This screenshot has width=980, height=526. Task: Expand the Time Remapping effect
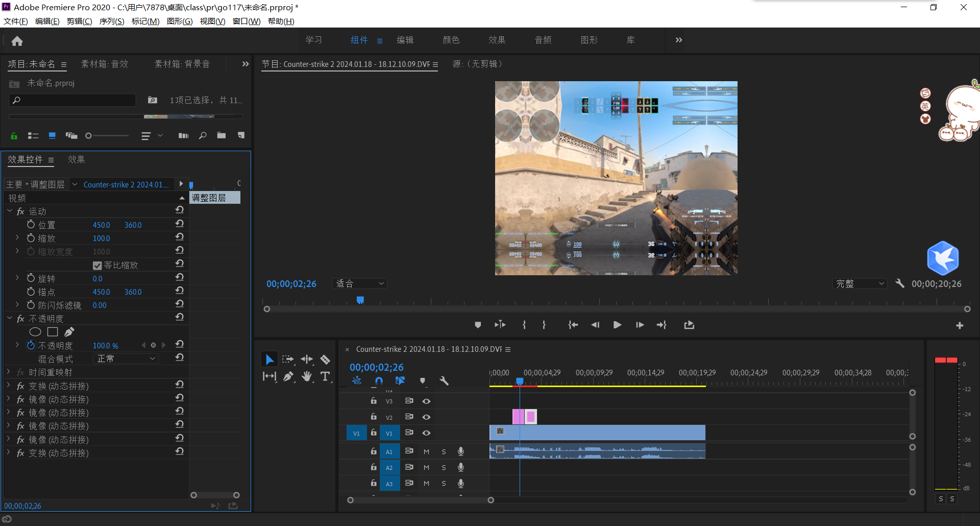(x=9, y=372)
